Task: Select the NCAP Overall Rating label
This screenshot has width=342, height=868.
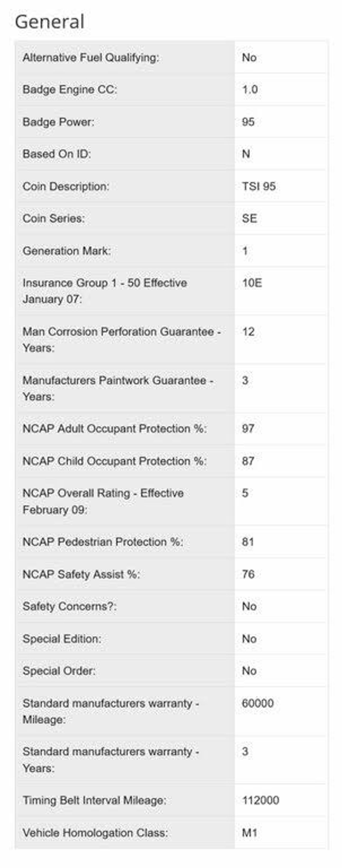Action: [103, 501]
